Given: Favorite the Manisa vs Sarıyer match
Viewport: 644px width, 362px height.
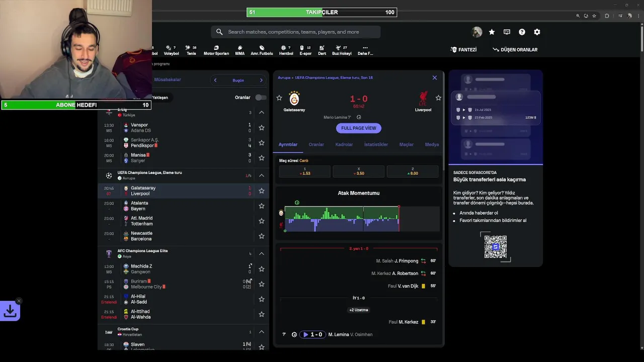Looking at the screenshot, I should (x=262, y=158).
